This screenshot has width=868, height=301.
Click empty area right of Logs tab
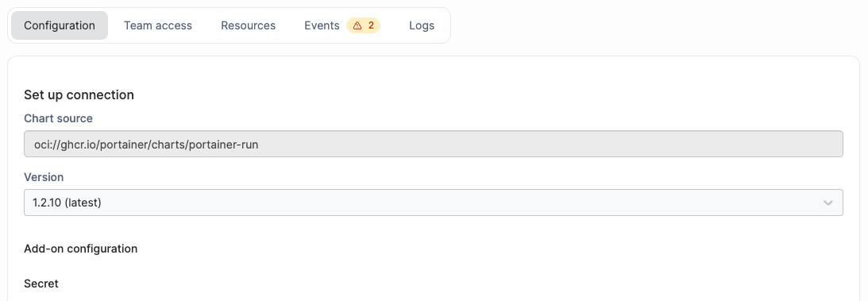coord(654,25)
